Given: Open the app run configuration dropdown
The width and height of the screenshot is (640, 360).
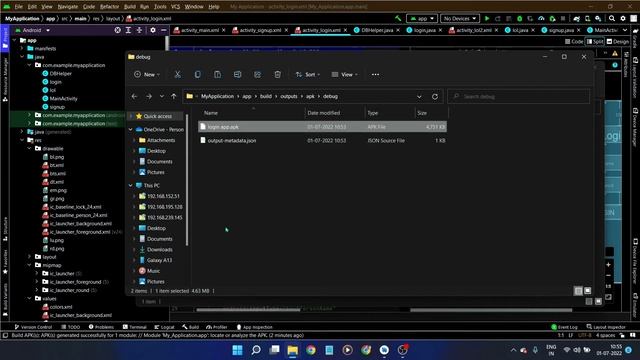Looking at the screenshot, I should 422,18.
